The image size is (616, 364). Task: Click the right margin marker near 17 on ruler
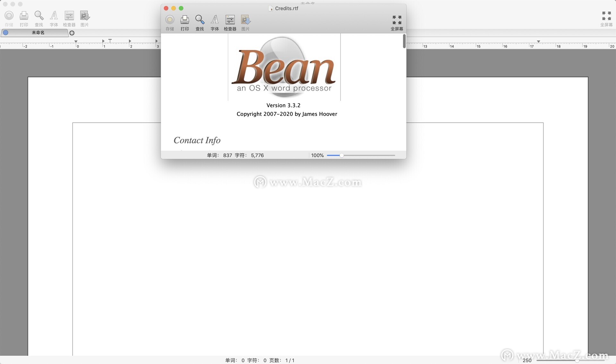coord(539,41)
